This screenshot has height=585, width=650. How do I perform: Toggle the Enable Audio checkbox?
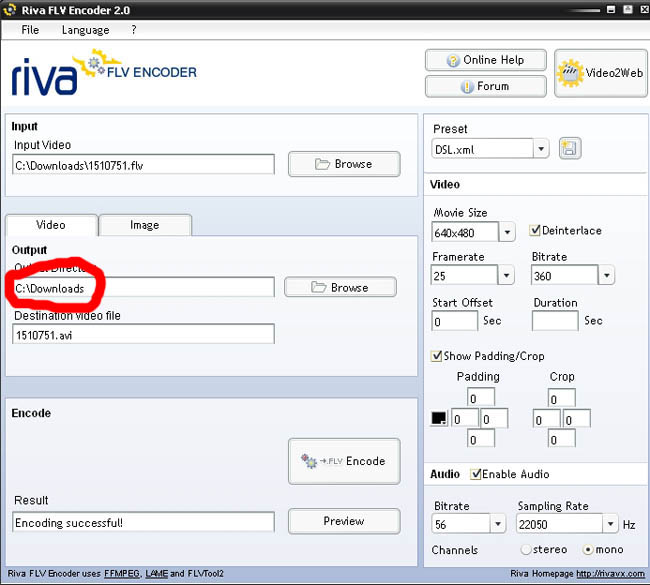click(x=475, y=474)
